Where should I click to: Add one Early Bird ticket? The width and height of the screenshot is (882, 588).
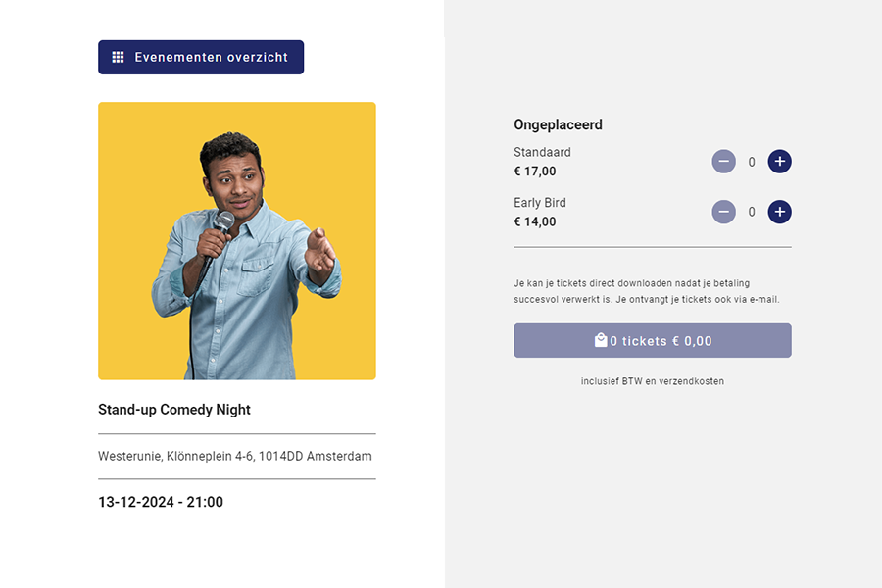[x=779, y=212]
